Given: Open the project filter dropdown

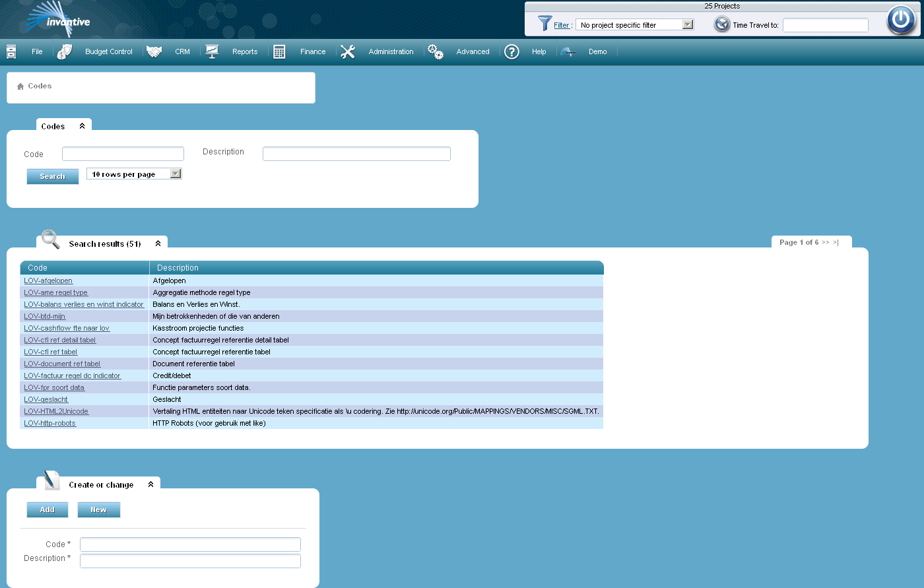Looking at the screenshot, I should click(x=688, y=24).
